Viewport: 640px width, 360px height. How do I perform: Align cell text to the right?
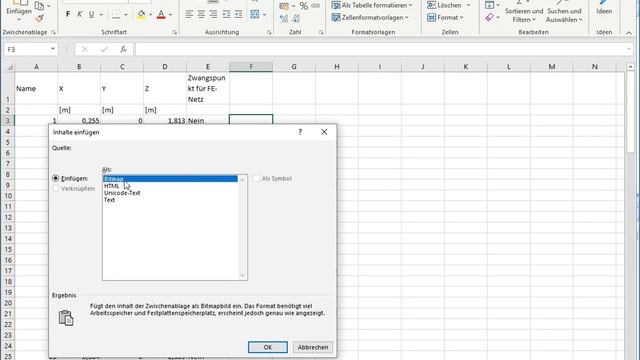pos(213,14)
